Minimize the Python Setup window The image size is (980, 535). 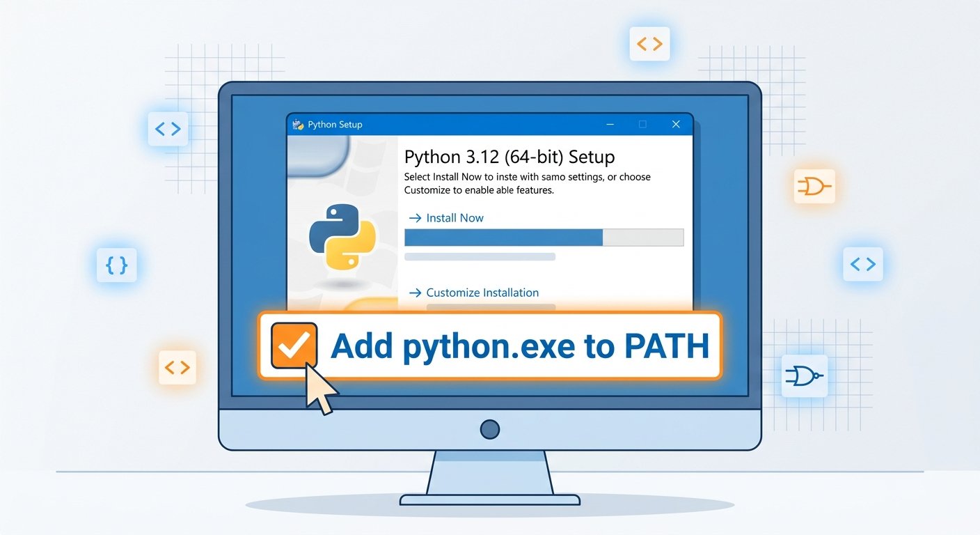610,125
